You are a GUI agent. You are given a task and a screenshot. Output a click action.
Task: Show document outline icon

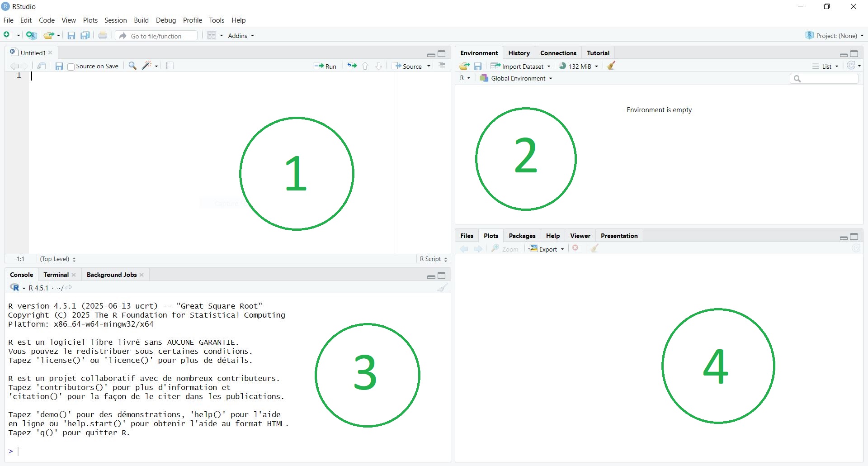click(x=442, y=66)
